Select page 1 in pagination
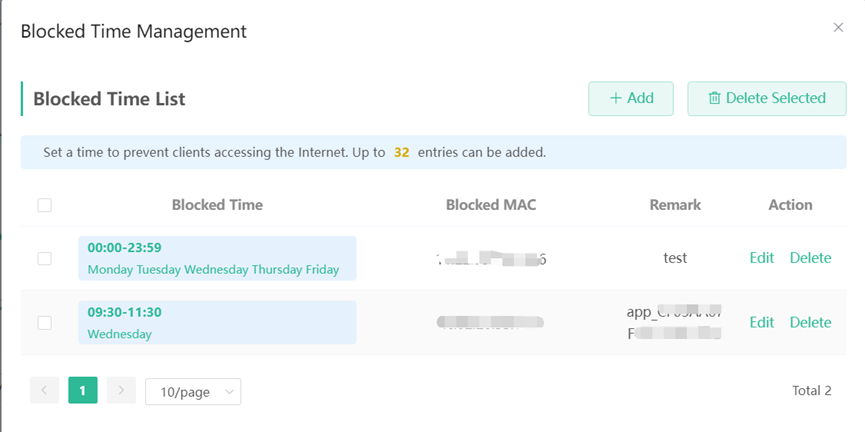 (83, 391)
